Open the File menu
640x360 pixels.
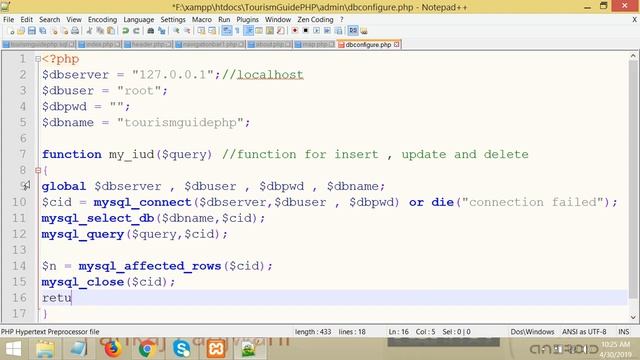8,20
